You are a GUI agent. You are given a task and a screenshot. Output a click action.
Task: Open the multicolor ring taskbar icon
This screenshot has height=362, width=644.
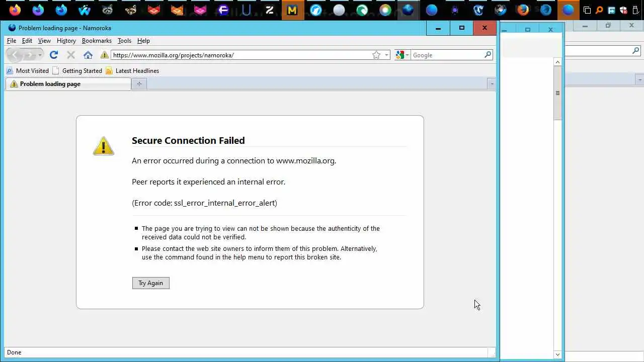click(x=385, y=10)
